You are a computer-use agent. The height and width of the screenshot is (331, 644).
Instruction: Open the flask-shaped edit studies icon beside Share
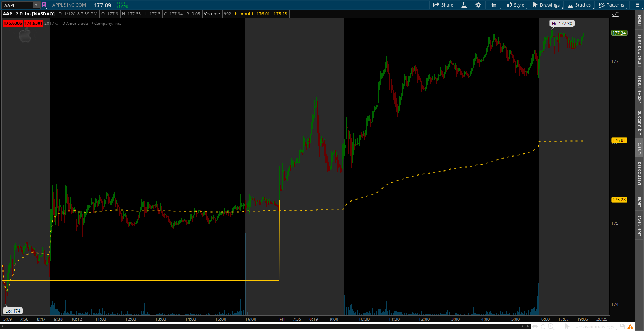(x=464, y=5)
